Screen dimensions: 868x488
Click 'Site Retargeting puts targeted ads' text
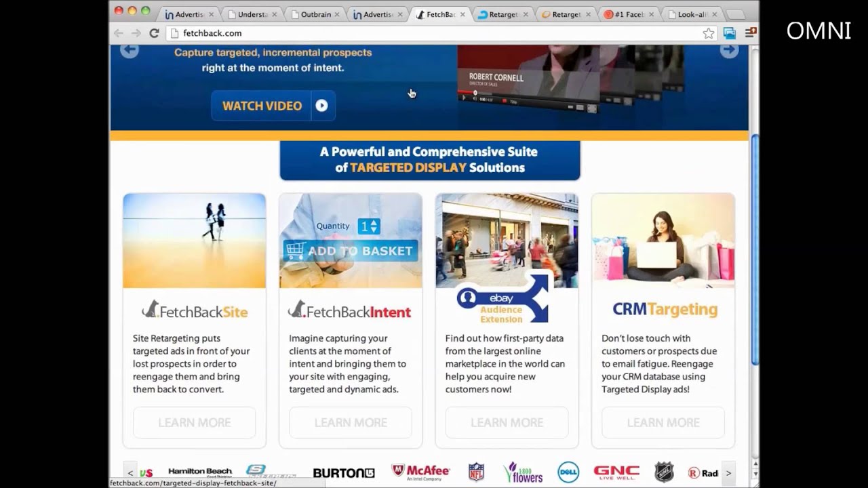point(191,364)
